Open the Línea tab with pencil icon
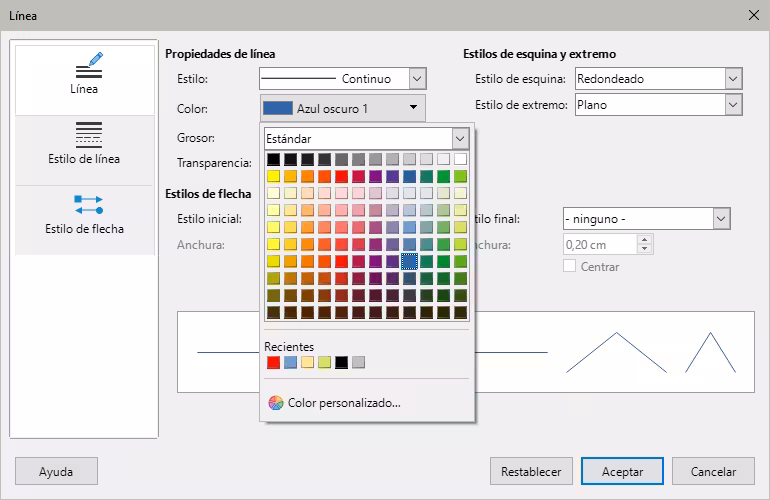Screen dimensions: 770x500 point(84,80)
